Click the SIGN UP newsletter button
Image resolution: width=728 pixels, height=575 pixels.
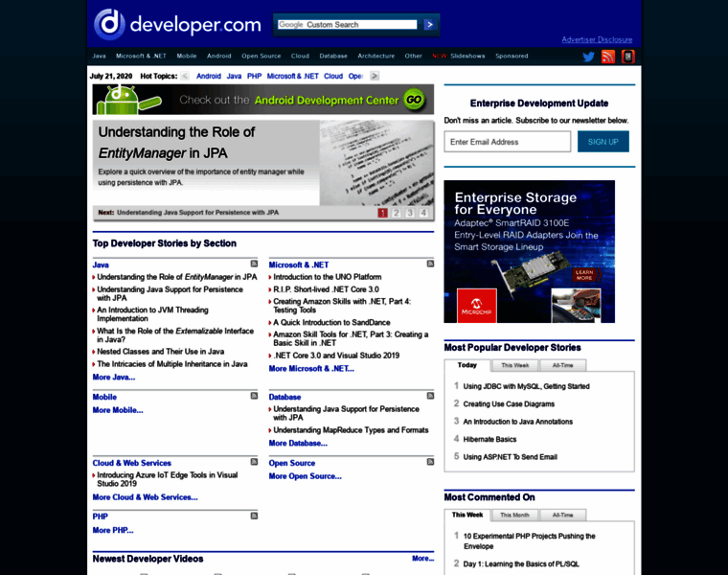point(603,142)
